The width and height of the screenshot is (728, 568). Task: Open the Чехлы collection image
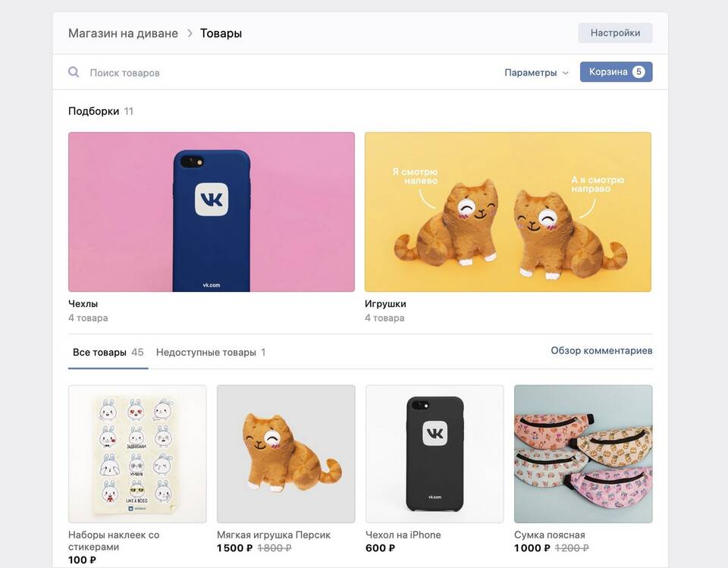click(212, 212)
